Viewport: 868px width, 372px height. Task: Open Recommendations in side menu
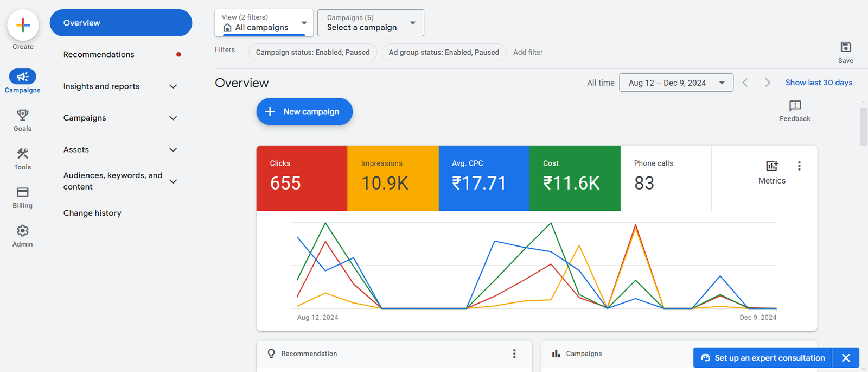click(x=99, y=54)
